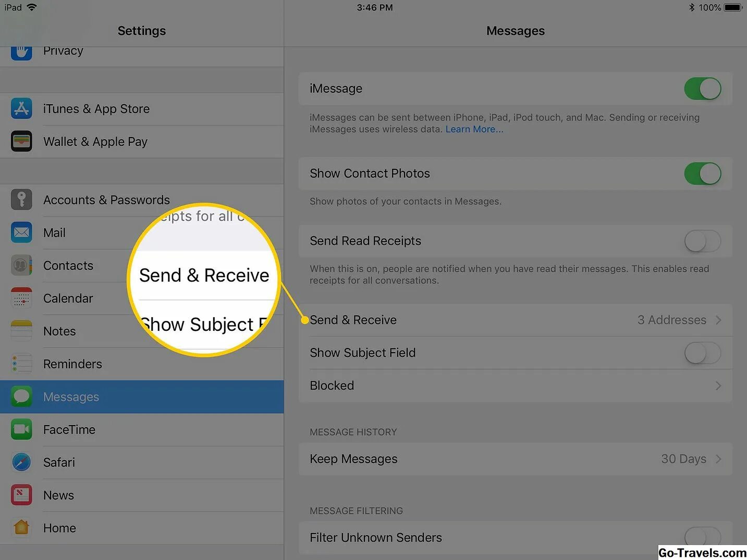Tap the Messages pane title
The image size is (747, 560).
pos(516,31)
